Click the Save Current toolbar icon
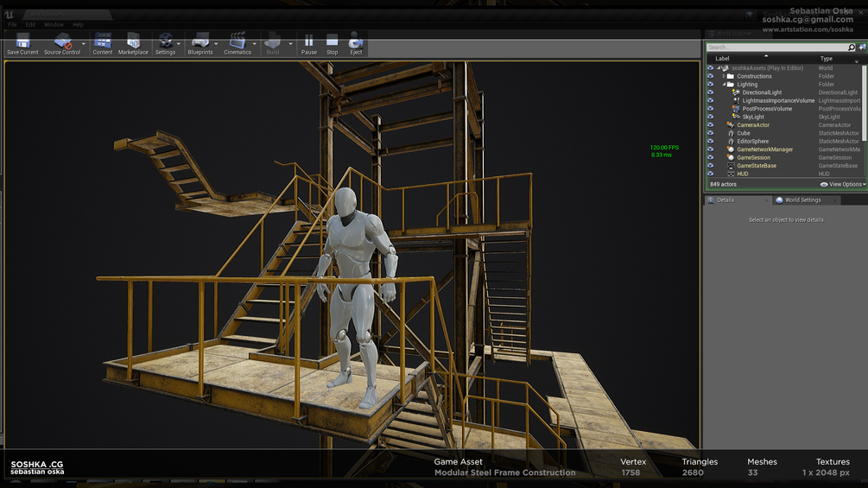Image resolution: width=868 pixels, height=488 pixels. (x=22, y=41)
